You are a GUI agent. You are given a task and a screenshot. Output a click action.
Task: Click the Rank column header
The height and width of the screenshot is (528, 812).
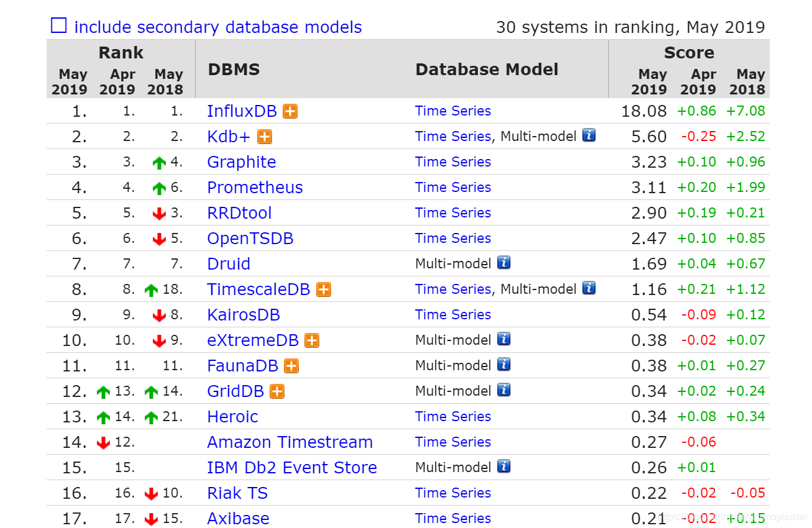click(121, 53)
